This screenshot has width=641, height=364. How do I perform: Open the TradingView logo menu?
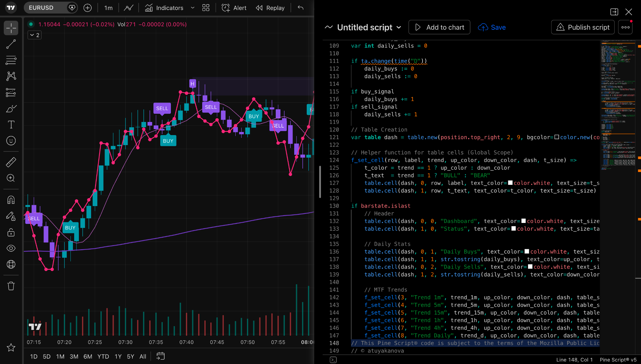pyautogui.click(x=11, y=8)
